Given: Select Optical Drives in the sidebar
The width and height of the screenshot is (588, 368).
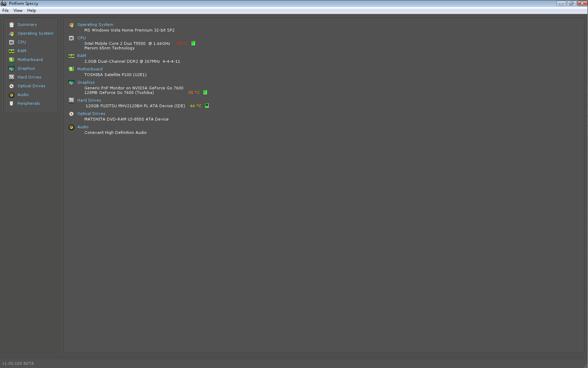Looking at the screenshot, I should [31, 86].
